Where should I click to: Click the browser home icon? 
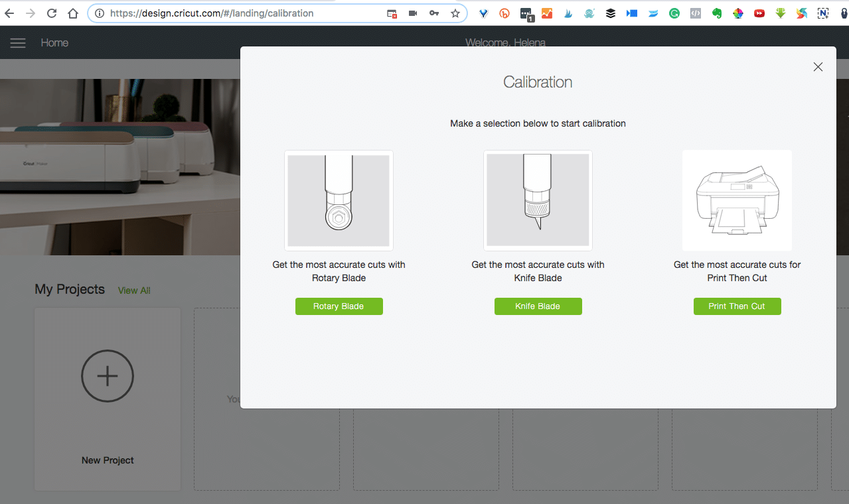point(74,13)
